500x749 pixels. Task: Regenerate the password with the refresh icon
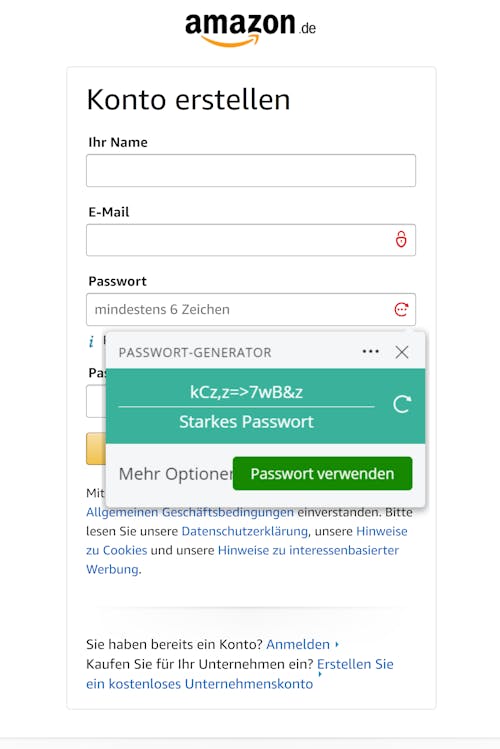402,405
